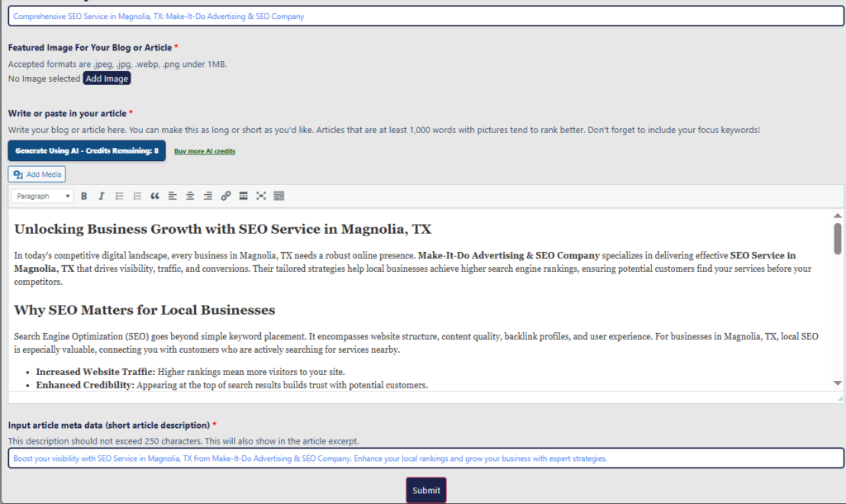Enable fullscreen distraction-free mode

[x=261, y=196]
